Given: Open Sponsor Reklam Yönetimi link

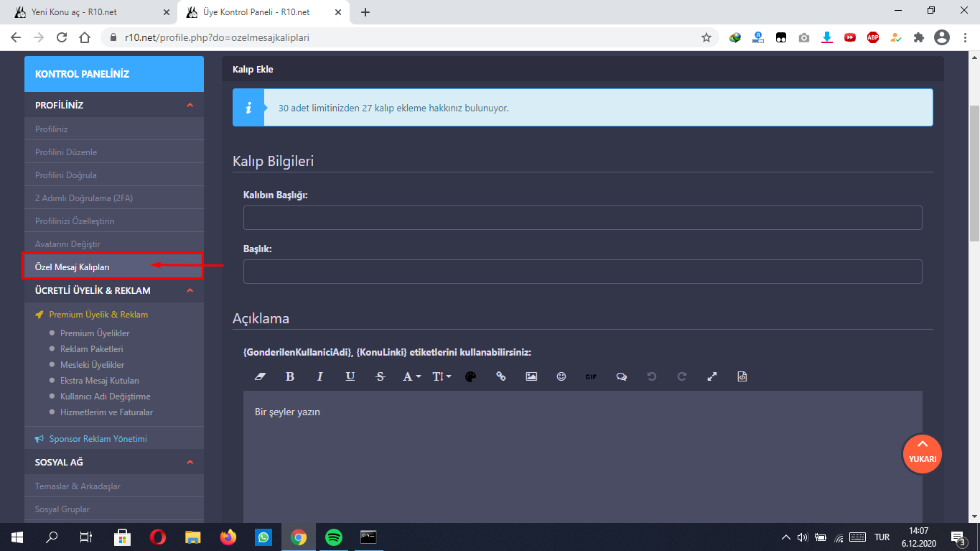Looking at the screenshot, I should tap(98, 439).
